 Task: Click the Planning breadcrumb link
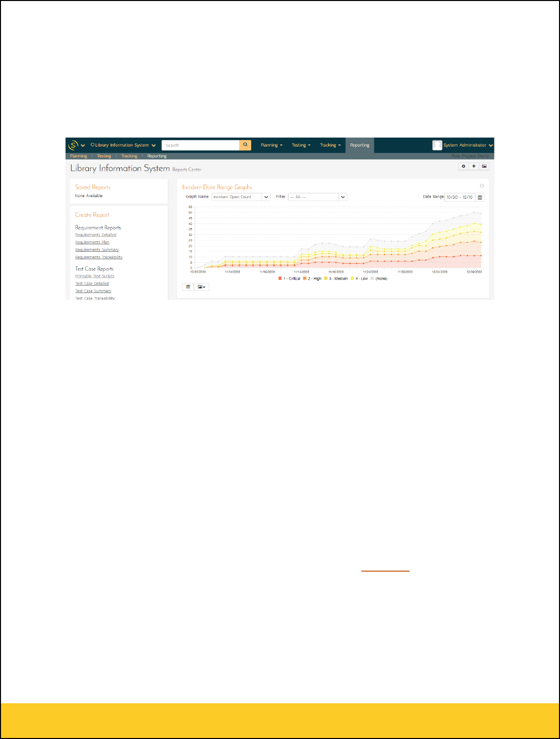78,156
